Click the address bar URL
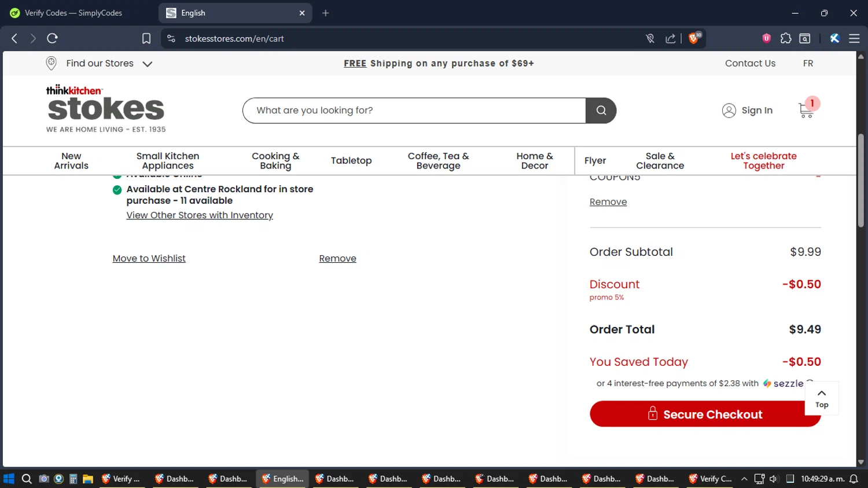 (x=234, y=39)
